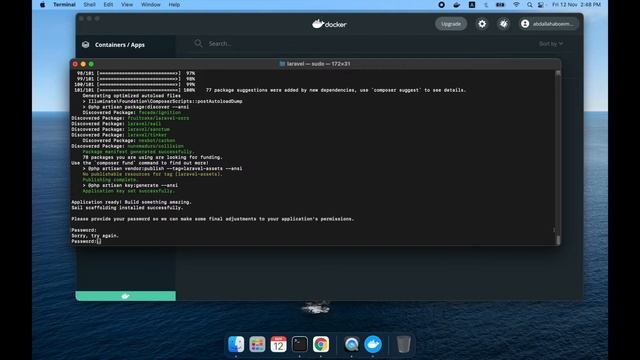The height and width of the screenshot is (360, 640).
Task: Open the Window menu
Action: click(x=151, y=4)
